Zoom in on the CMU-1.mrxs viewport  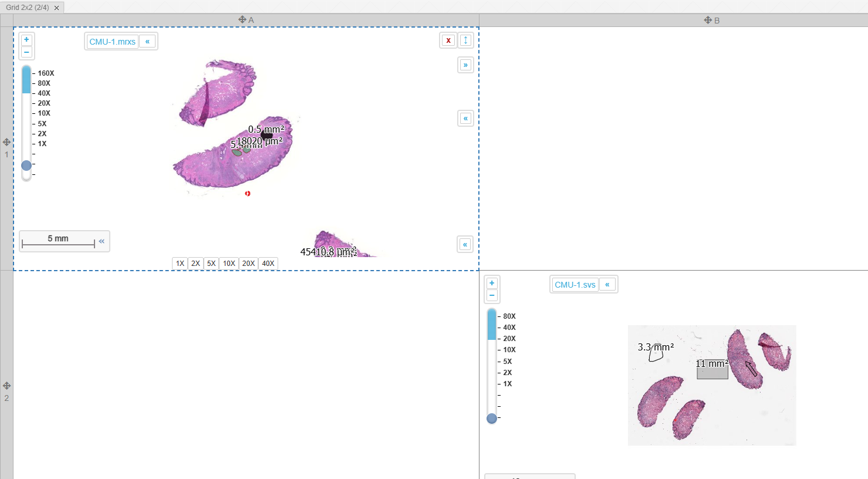pyautogui.click(x=26, y=40)
